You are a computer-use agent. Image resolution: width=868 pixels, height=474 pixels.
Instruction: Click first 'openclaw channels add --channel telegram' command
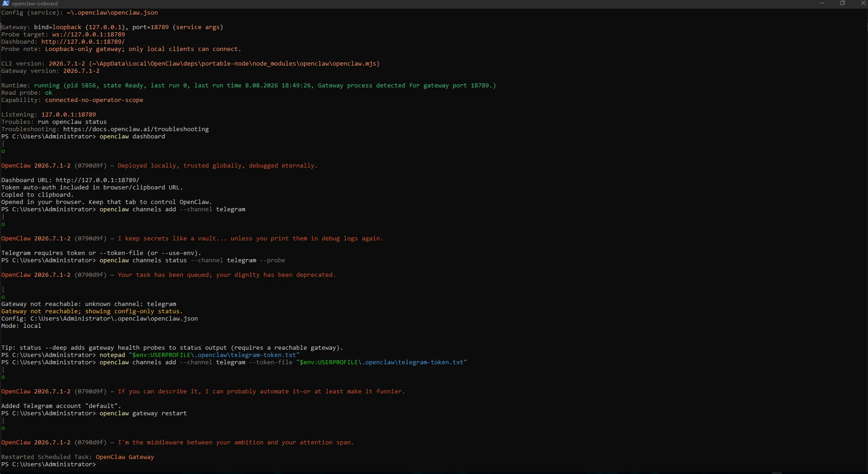click(x=123, y=209)
